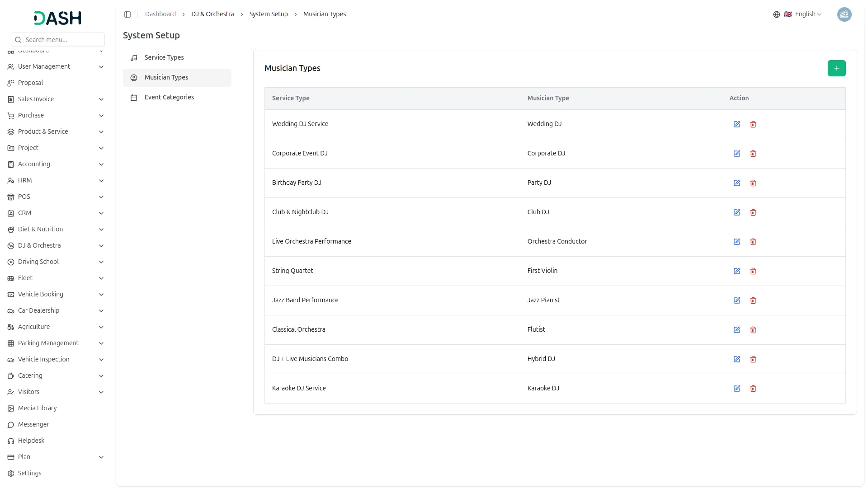Screen dimensions: 868x488
Task: Edit the Wedding DJ musician type
Action: coord(736,124)
